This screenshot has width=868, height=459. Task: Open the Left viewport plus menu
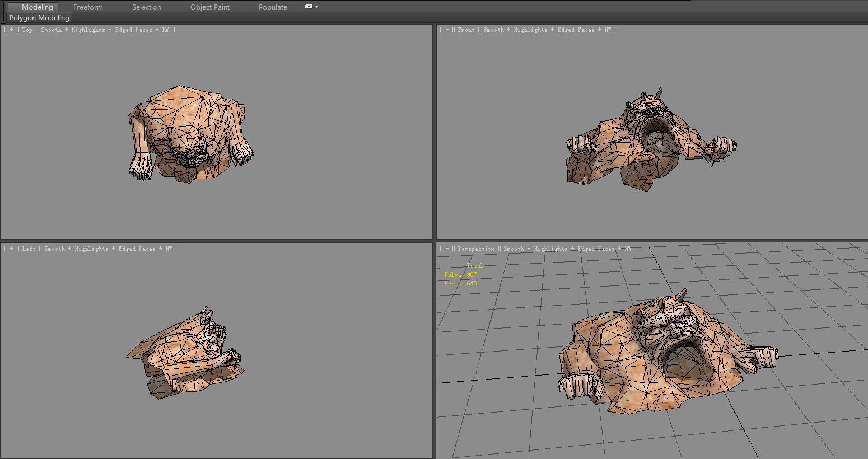11,249
